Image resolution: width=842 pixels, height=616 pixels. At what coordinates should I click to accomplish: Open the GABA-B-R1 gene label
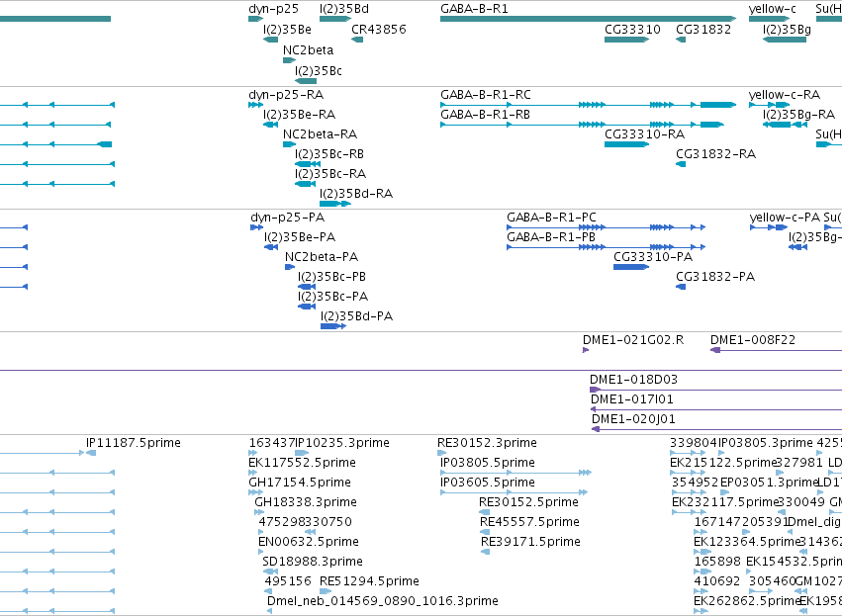pyautogui.click(x=474, y=9)
